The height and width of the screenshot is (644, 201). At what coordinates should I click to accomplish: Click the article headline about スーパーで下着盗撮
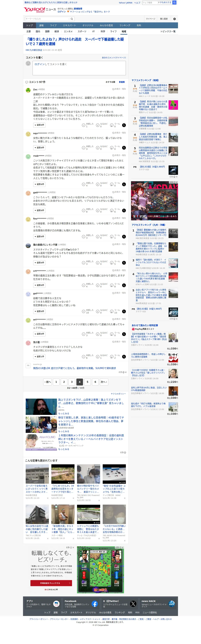point(75,41)
